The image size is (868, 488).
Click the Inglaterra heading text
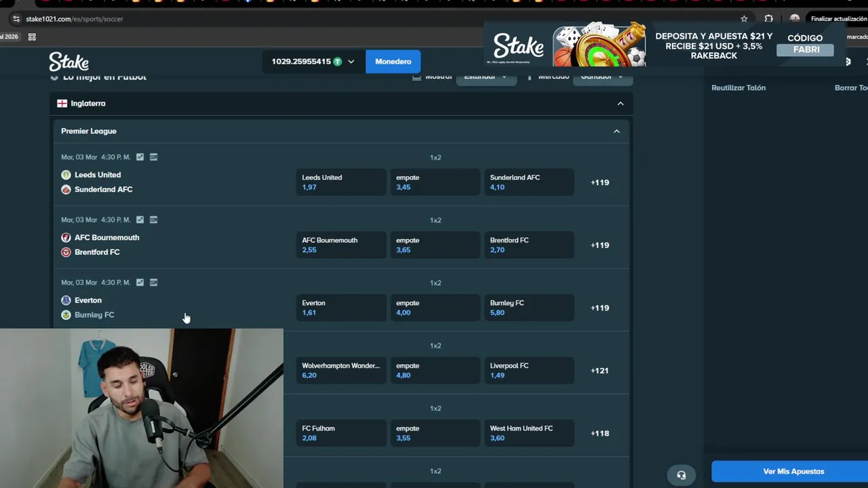pyautogui.click(x=88, y=104)
